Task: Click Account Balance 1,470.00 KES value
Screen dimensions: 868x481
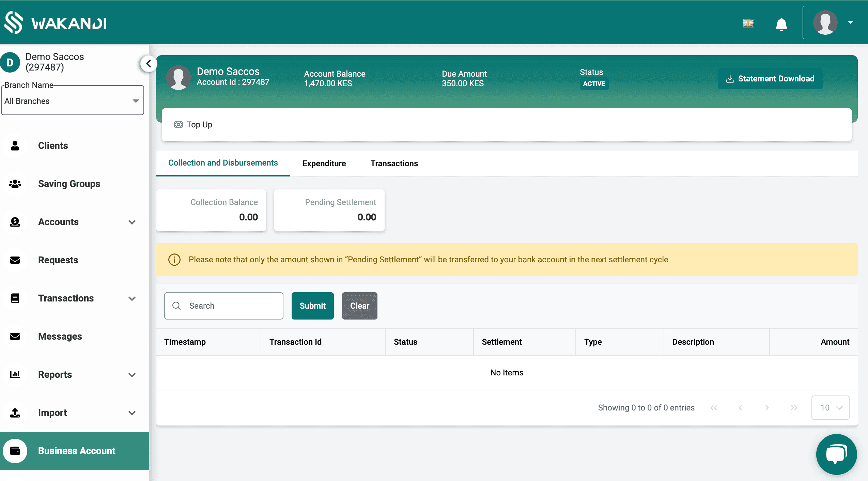Action: point(328,83)
